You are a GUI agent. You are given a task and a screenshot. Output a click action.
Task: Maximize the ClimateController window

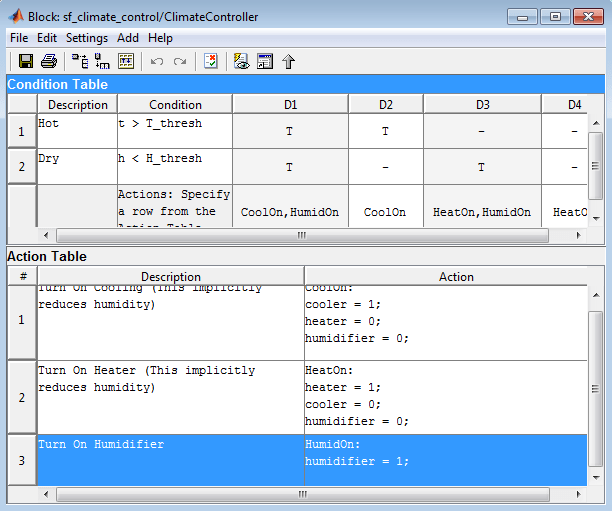point(555,17)
